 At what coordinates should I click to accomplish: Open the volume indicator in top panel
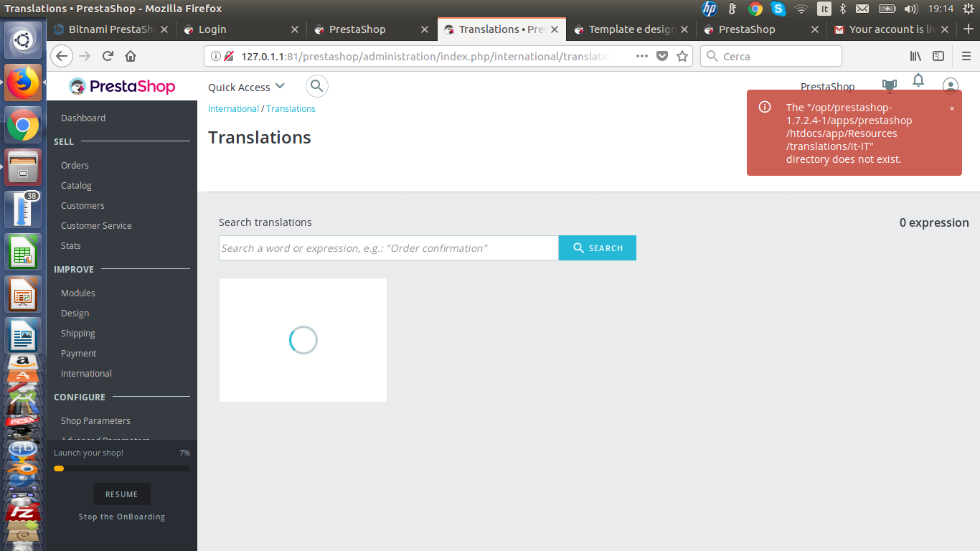click(x=911, y=9)
